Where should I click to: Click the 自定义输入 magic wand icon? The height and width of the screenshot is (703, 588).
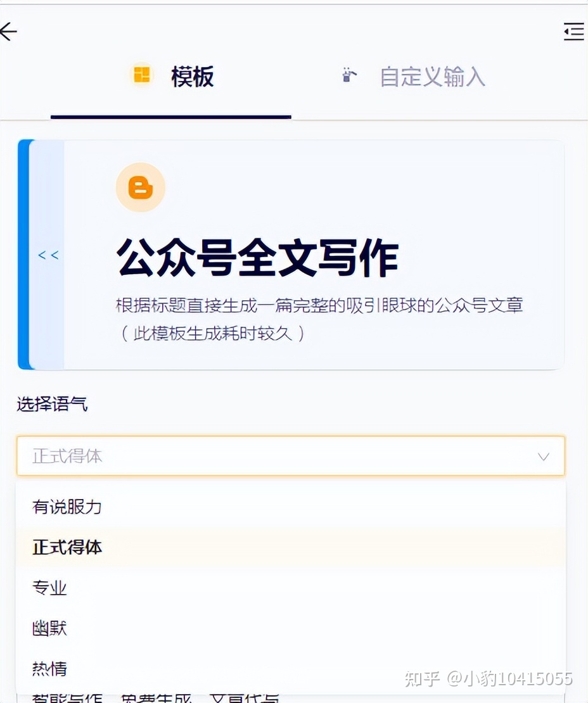(349, 75)
